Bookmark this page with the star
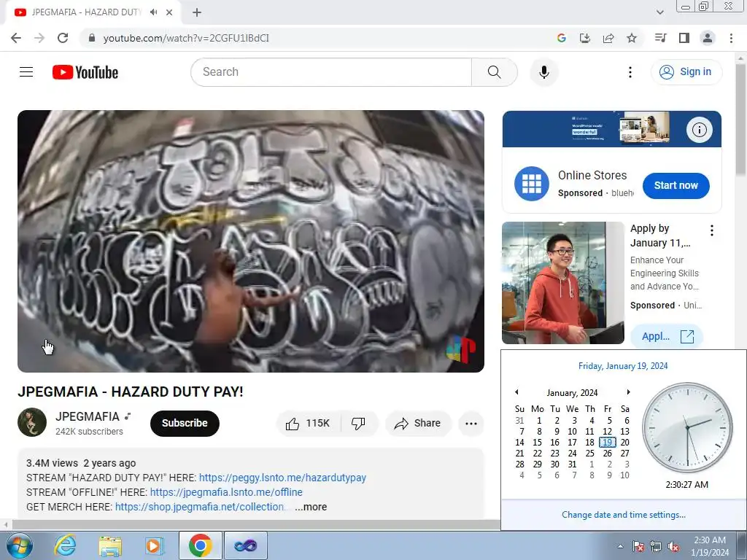Viewport: 747px width, 560px height. pyautogui.click(x=632, y=38)
